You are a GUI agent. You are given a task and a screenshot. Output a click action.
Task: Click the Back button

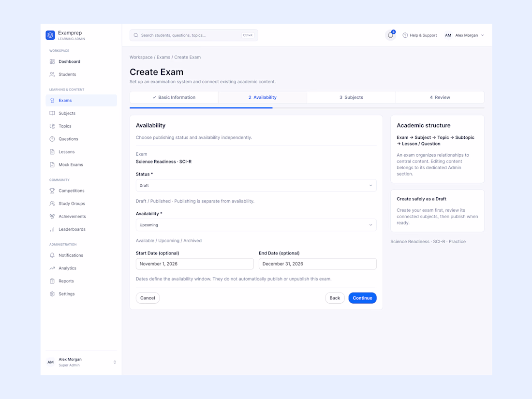pos(335,298)
